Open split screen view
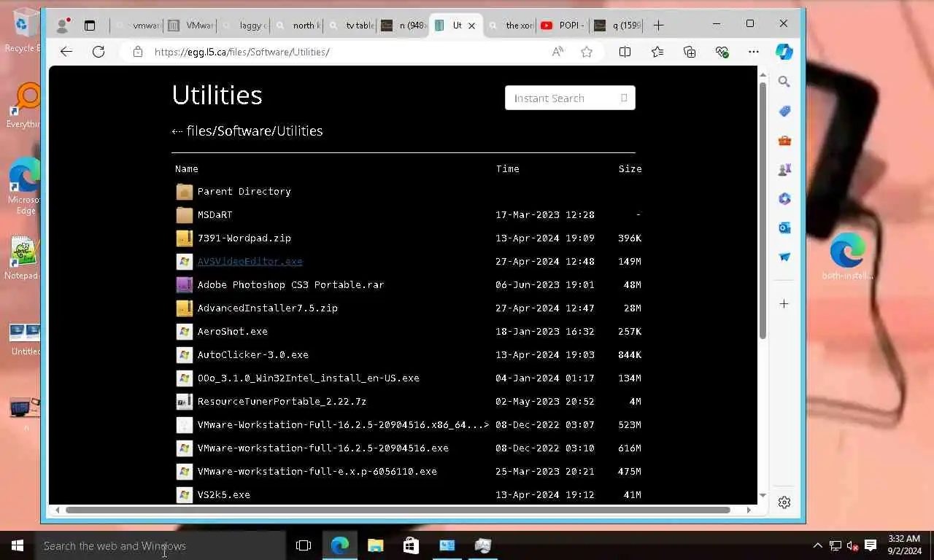 point(625,52)
